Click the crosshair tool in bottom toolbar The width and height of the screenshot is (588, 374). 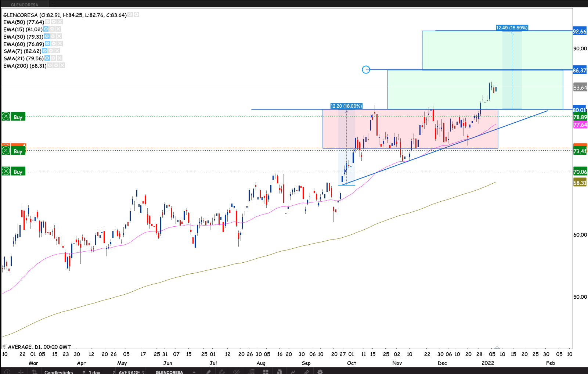[x=21, y=372]
